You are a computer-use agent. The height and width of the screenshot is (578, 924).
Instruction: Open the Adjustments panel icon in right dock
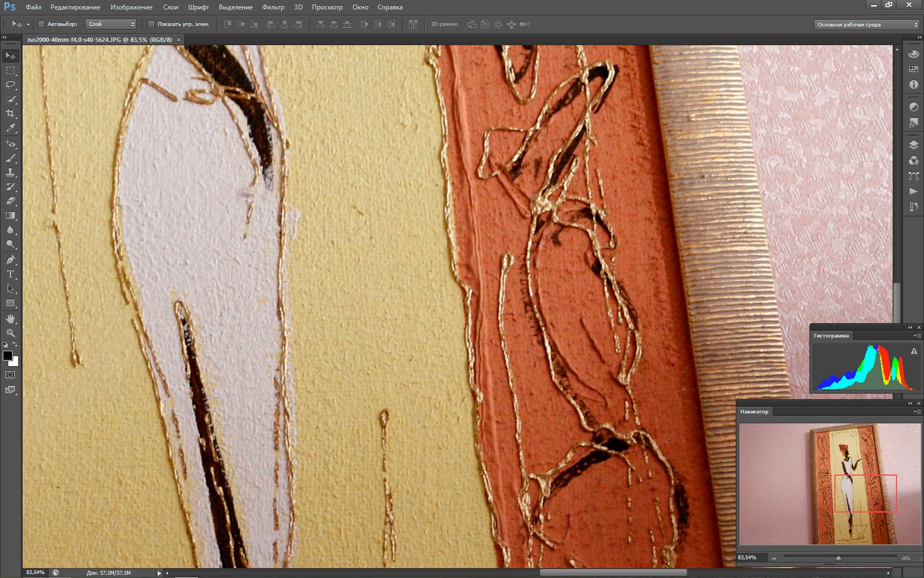coord(914,107)
